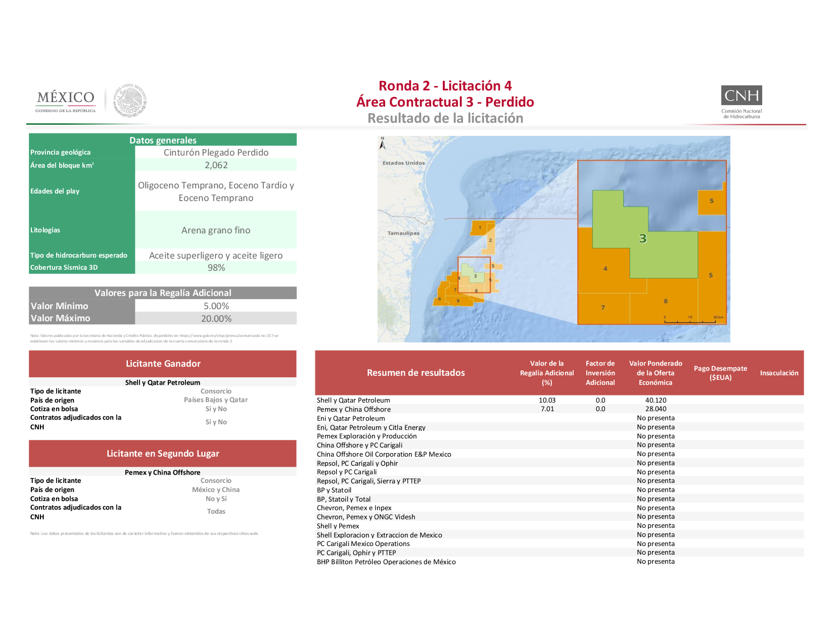Click 'Todas' contracts value for Pemex
Screen dimensions: 834x644
pos(216,512)
